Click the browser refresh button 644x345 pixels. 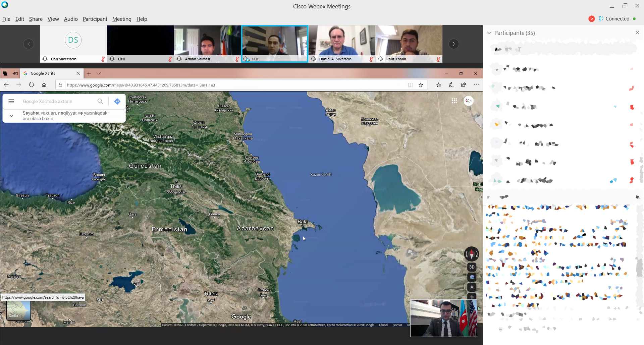point(31,85)
